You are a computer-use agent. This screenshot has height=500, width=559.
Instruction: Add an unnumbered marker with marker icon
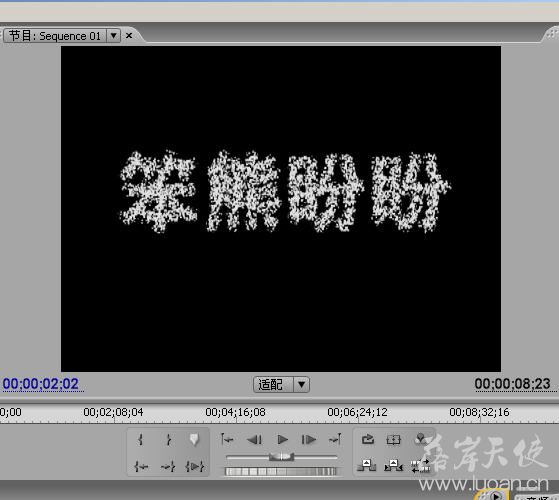point(194,439)
